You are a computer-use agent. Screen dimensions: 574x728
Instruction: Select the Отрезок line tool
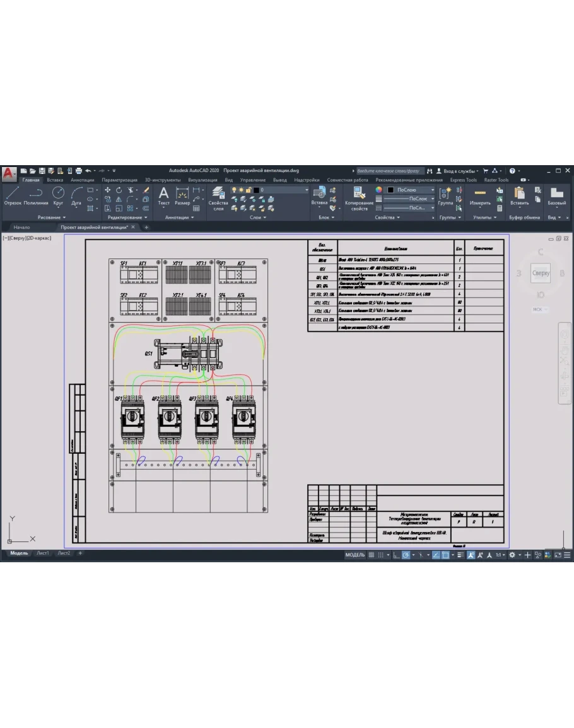(x=13, y=195)
